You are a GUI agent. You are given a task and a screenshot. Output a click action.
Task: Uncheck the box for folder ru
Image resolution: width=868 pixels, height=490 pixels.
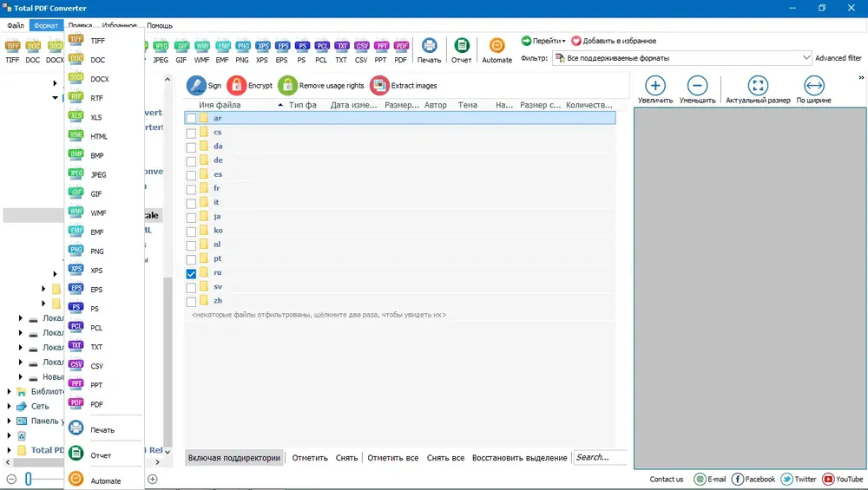(x=191, y=273)
